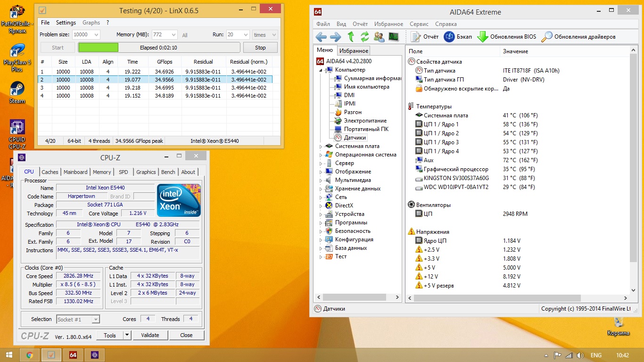This screenshot has height=362, width=644.
Task: Open the Сервис menu in AIDA64
Action: pyautogui.click(x=419, y=24)
